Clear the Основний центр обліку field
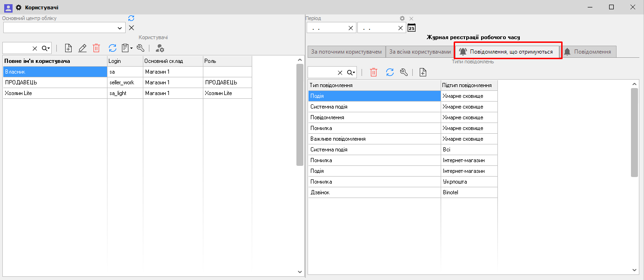 click(x=131, y=28)
